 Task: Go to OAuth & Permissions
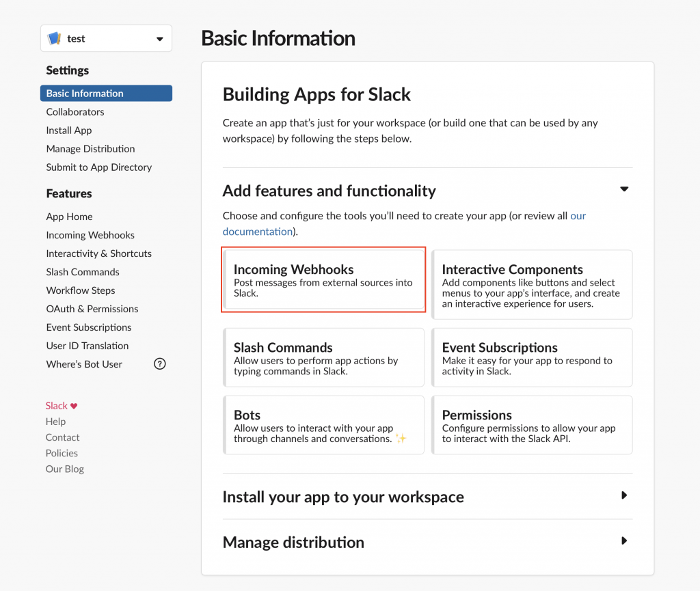(x=92, y=309)
